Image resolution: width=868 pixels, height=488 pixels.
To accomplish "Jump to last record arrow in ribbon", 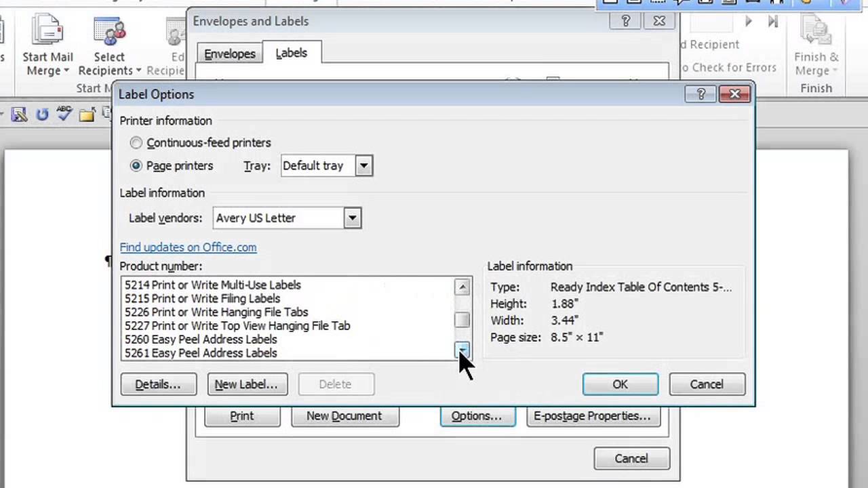I will click(772, 22).
